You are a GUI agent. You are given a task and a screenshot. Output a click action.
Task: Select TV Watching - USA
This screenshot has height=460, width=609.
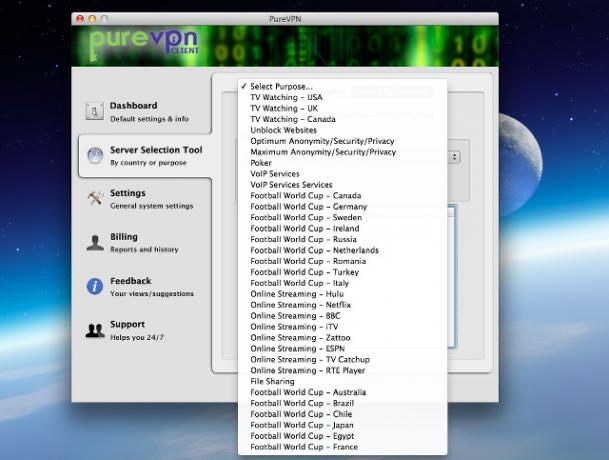point(343,97)
